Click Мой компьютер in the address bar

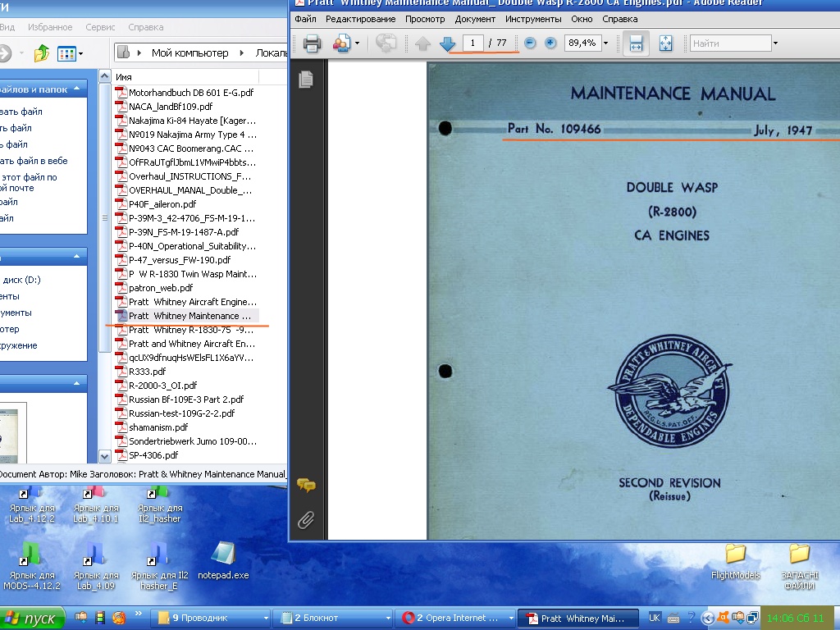coord(189,53)
